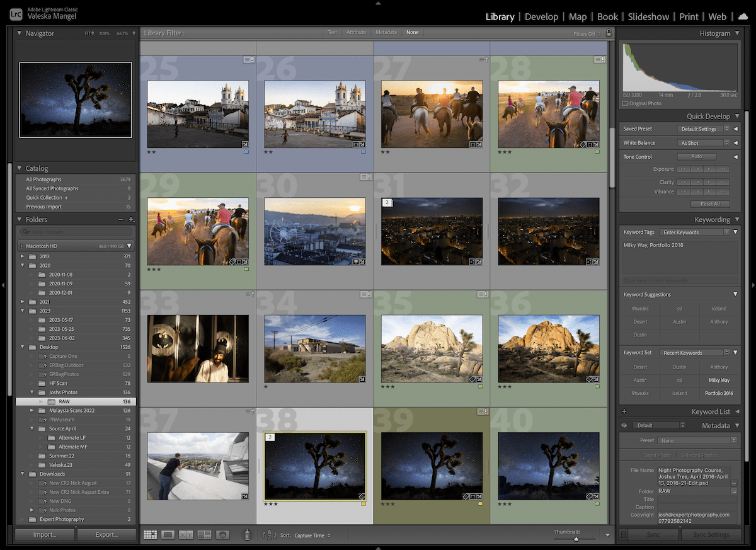Switch to the Develop module
This screenshot has width=756, height=550.
pos(541,16)
